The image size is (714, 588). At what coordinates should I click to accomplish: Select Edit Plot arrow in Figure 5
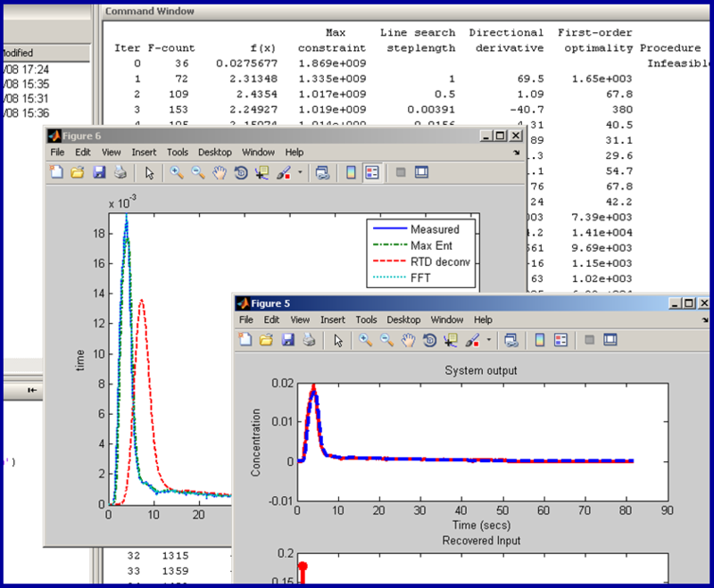[338, 340]
